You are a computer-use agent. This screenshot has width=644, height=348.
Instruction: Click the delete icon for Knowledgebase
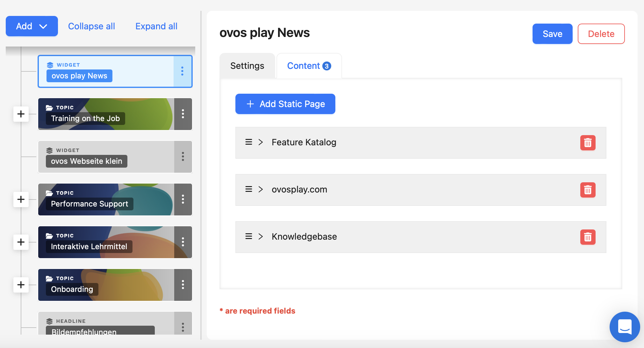pos(588,236)
